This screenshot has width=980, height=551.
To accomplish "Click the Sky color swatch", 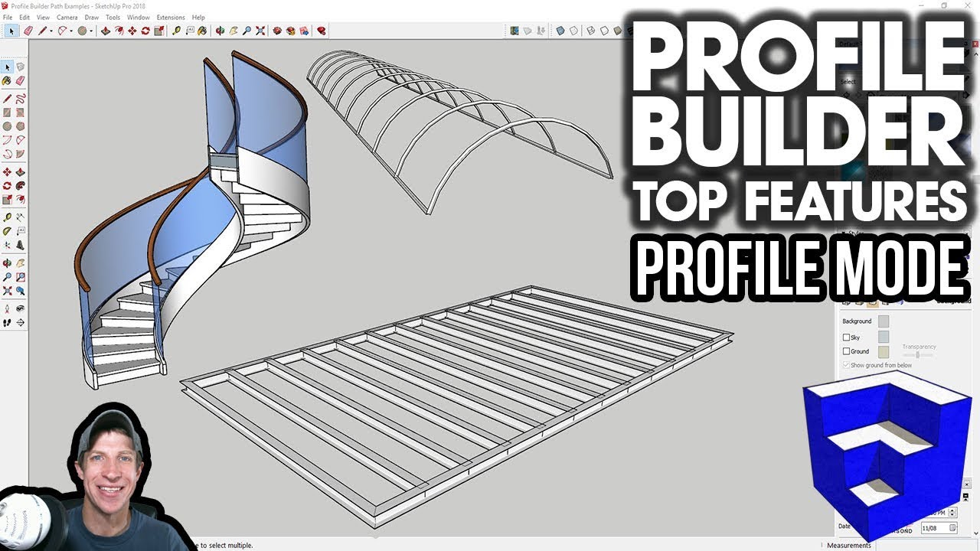I will pyautogui.click(x=884, y=337).
